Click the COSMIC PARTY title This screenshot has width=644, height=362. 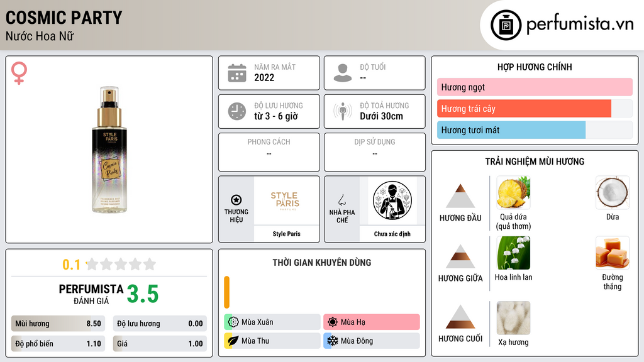(x=64, y=18)
